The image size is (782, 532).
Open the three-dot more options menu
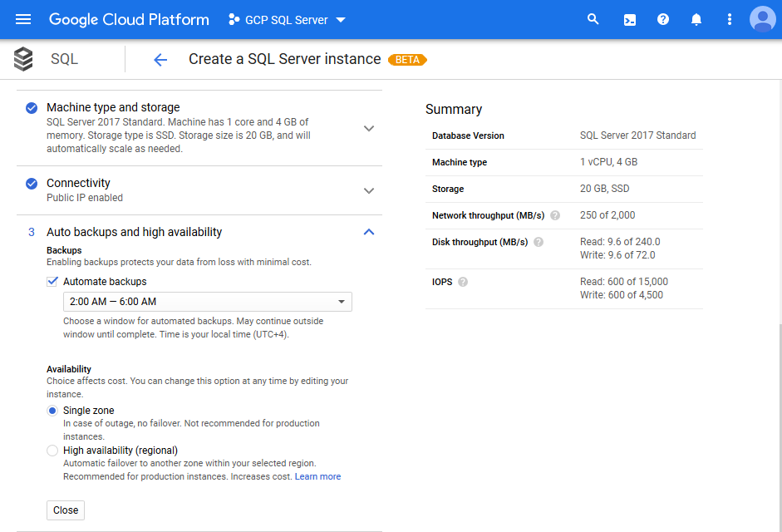[729, 19]
